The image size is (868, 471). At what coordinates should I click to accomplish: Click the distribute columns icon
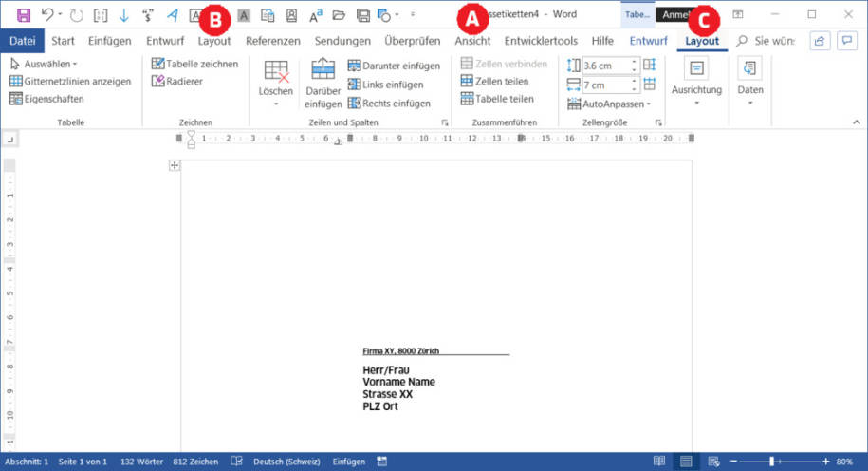tap(650, 85)
